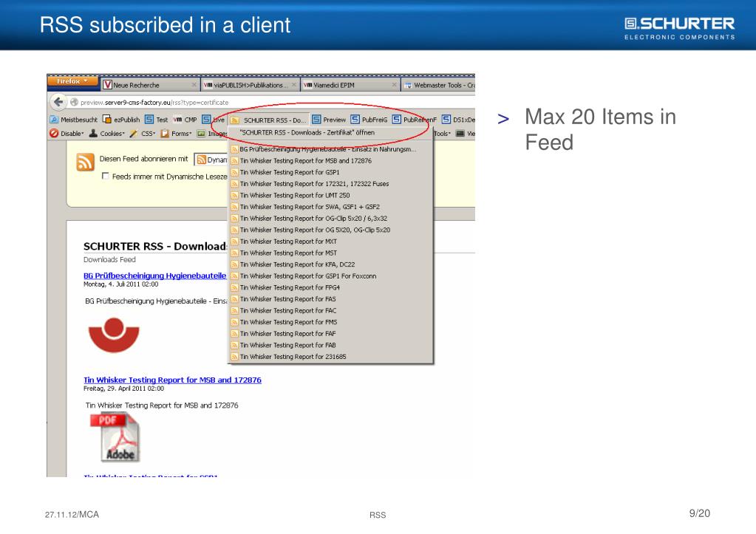Open the Tools developer toolbar menu
This screenshot has height=534, width=756.
click(x=443, y=134)
